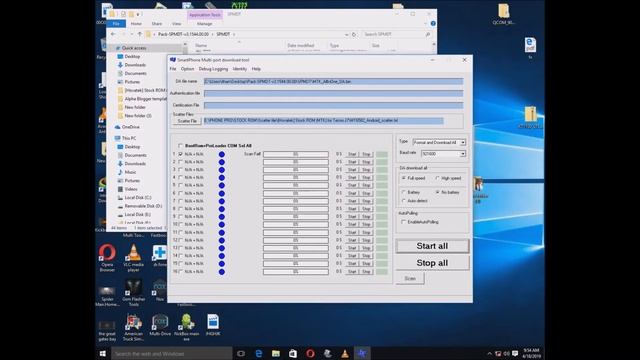
Task: Launch Microsoft Edge from the taskbar
Action: [x=258, y=353]
